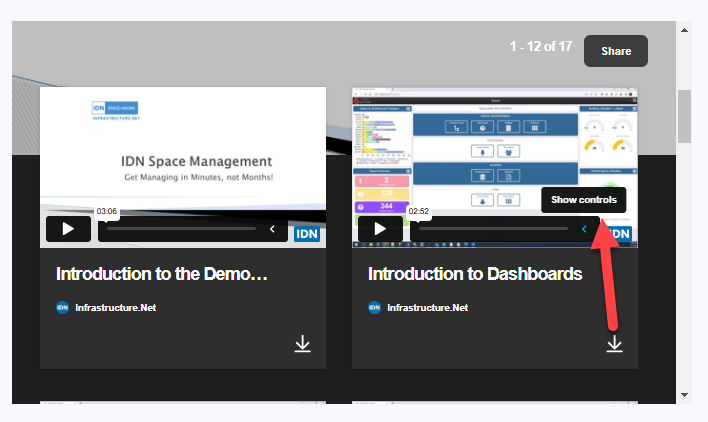Click Infrastructure.Net avatar under the Demo video
708x422 pixels.
(62, 308)
